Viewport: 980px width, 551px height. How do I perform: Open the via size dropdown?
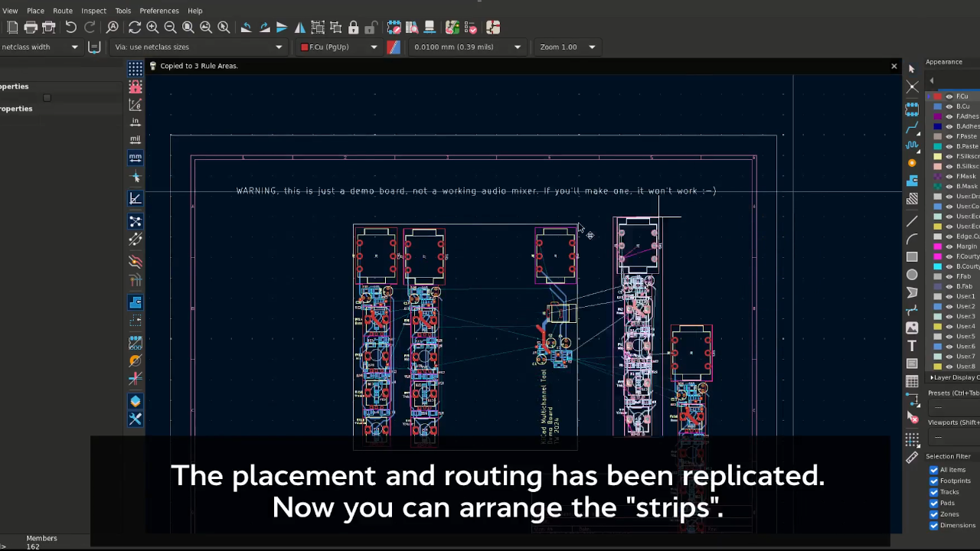[197, 47]
